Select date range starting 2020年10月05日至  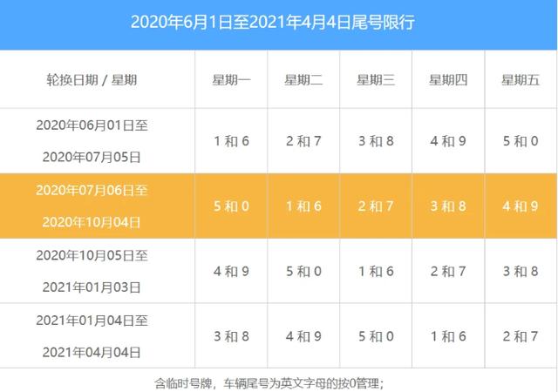pos(92,255)
